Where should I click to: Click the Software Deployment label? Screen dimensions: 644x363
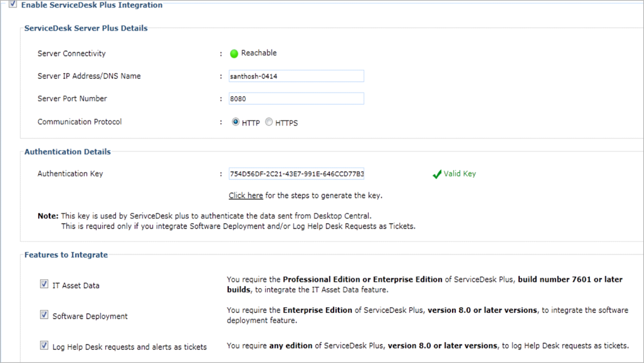pyautogui.click(x=90, y=316)
